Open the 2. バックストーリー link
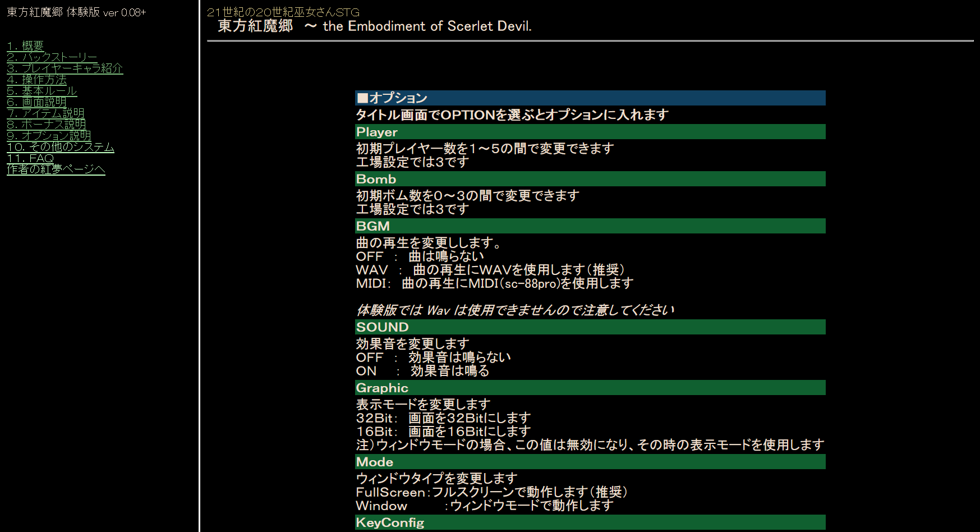The image size is (980, 532). click(x=52, y=57)
